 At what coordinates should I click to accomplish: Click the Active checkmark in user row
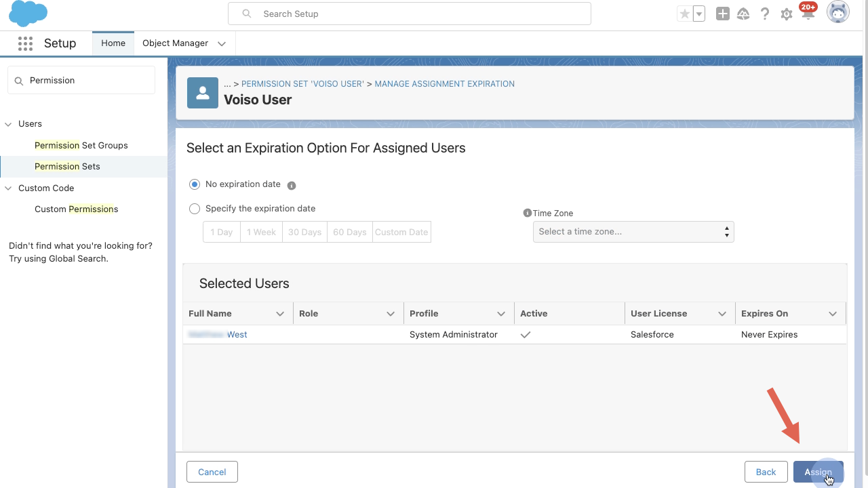click(526, 335)
